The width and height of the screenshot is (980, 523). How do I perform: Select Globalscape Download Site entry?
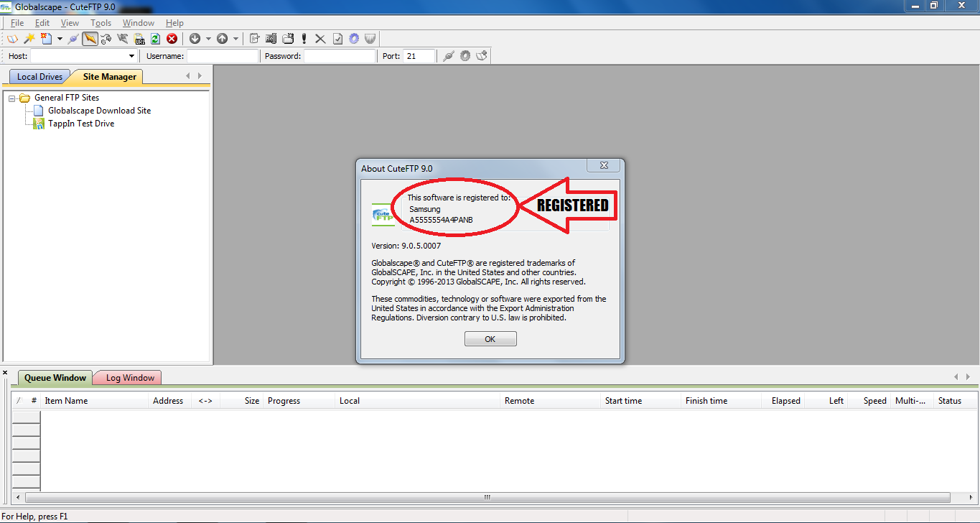(x=99, y=111)
